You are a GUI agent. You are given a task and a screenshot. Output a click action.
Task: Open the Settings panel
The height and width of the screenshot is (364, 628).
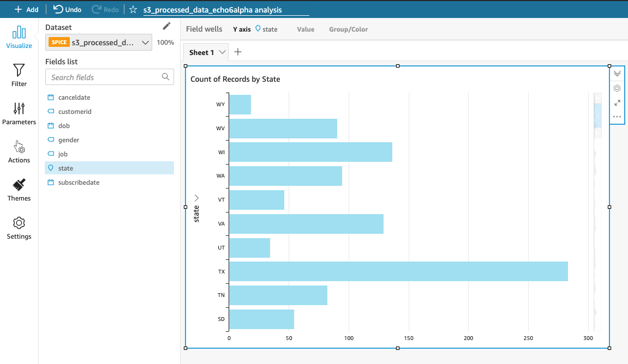coord(19,228)
